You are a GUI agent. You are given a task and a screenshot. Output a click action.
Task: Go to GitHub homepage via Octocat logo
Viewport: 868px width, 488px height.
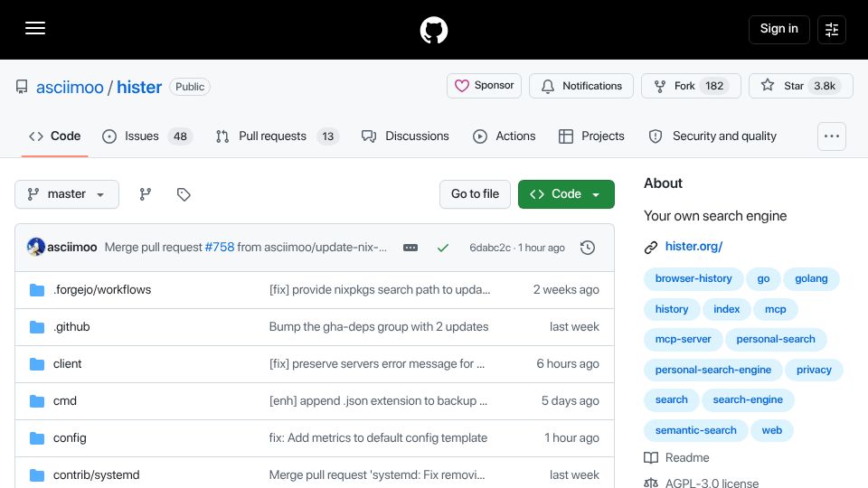point(433,30)
